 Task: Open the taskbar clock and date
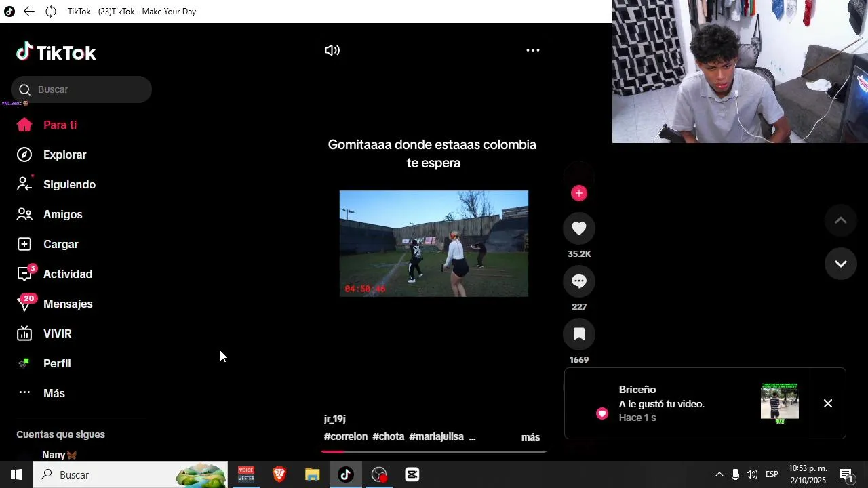coord(808,474)
